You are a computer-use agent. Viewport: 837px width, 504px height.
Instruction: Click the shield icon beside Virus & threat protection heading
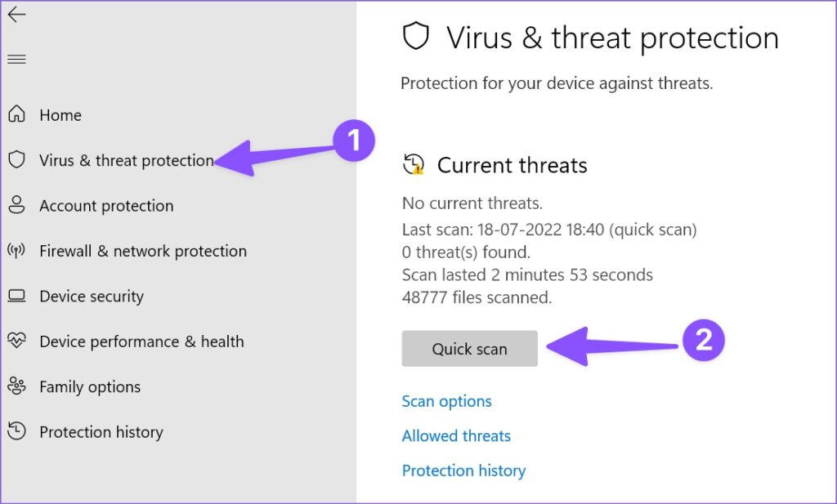(417, 37)
